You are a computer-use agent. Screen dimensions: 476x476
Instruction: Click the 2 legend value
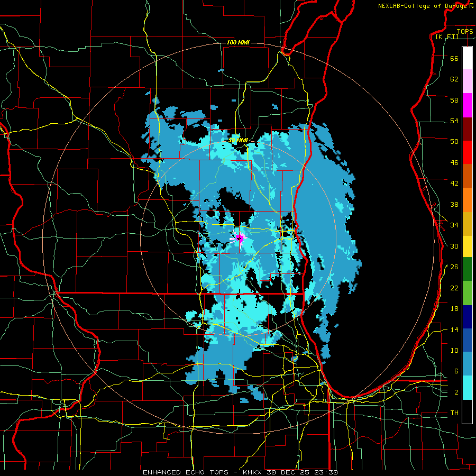click(456, 392)
